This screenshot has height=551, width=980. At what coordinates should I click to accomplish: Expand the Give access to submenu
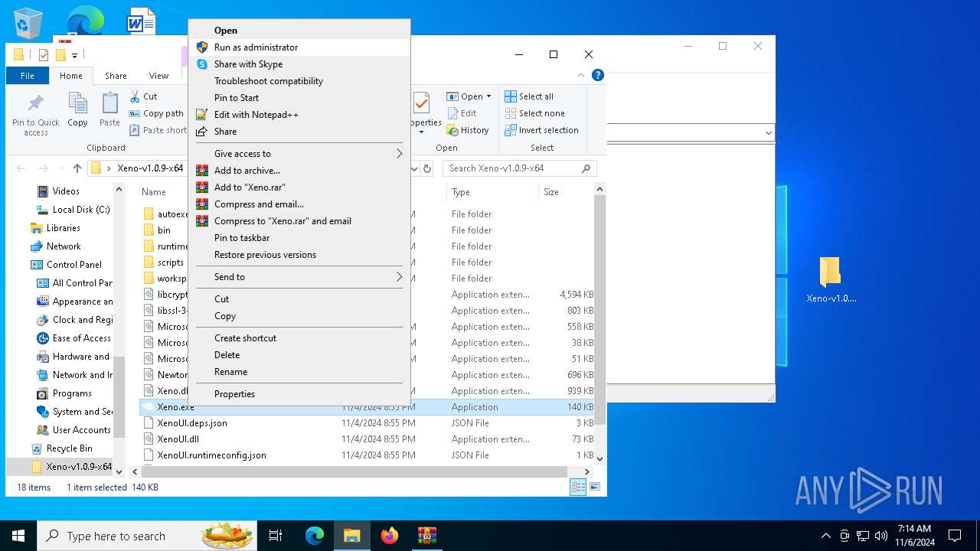[299, 154]
